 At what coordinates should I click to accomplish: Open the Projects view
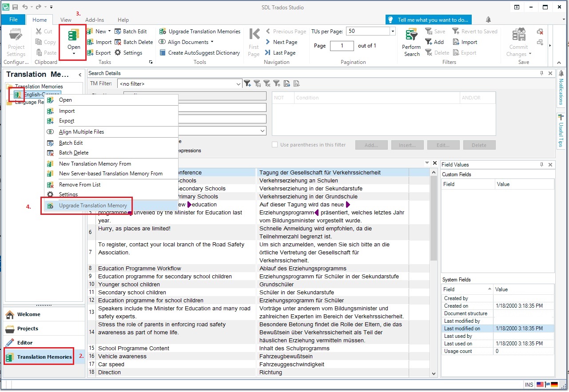(x=44, y=329)
